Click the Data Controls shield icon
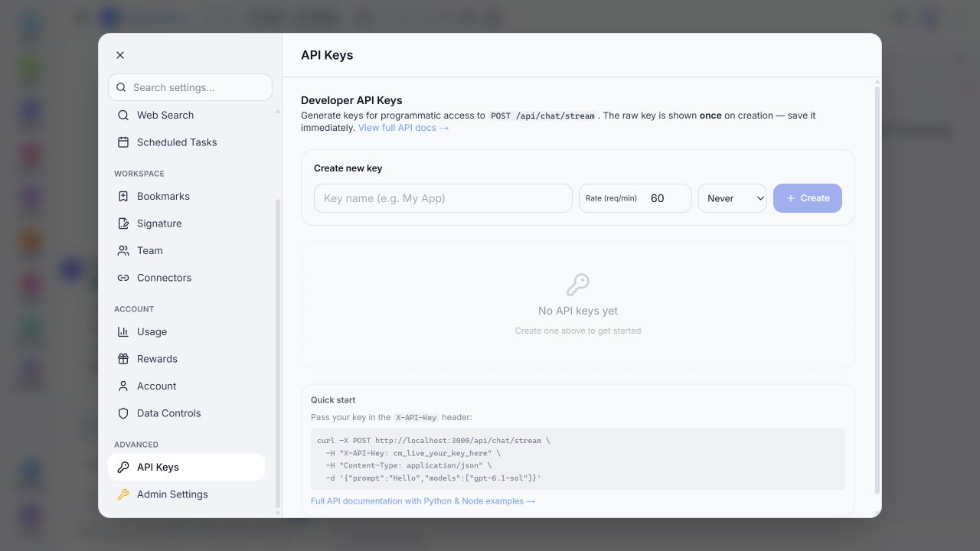 pyautogui.click(x=123, y=413)
